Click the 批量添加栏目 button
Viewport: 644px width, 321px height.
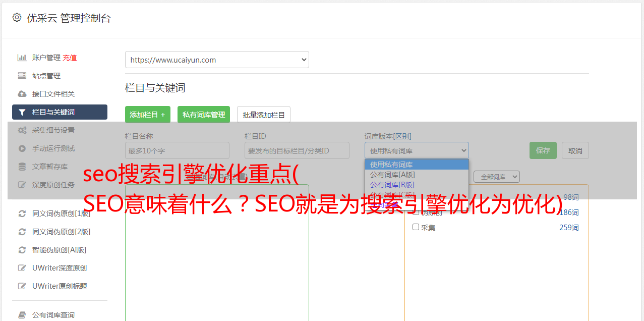pyautogui.click(x=264, y=115)
